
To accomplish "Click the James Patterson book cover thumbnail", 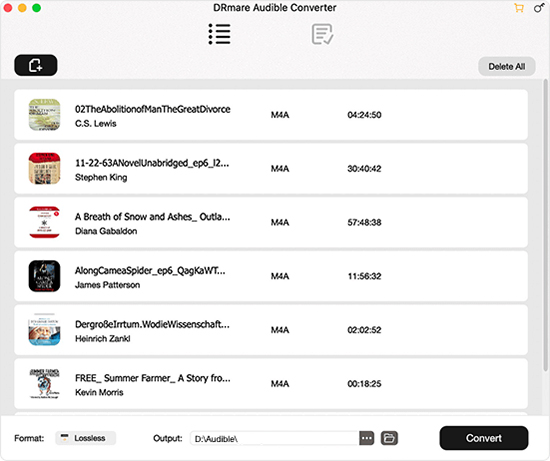I will click(44, 276).
